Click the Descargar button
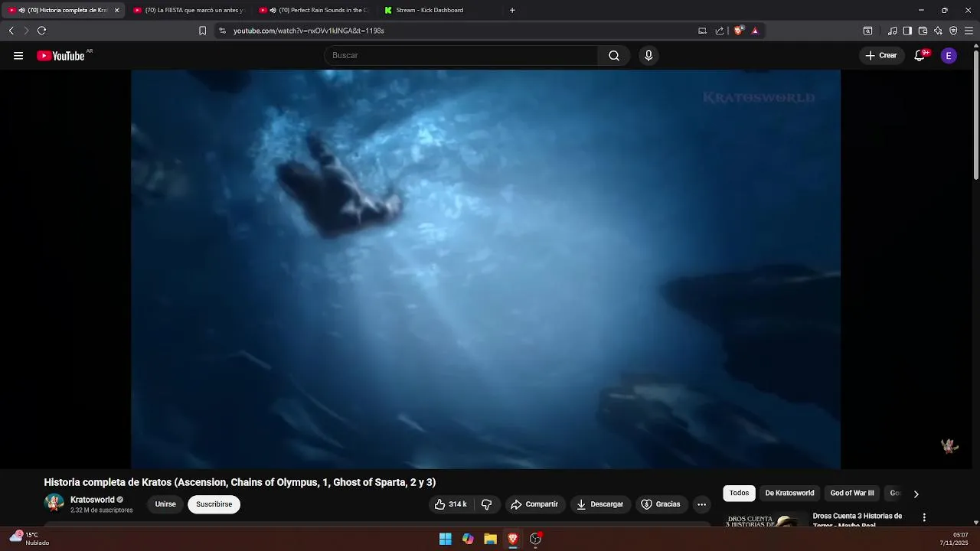 [599, 504]
